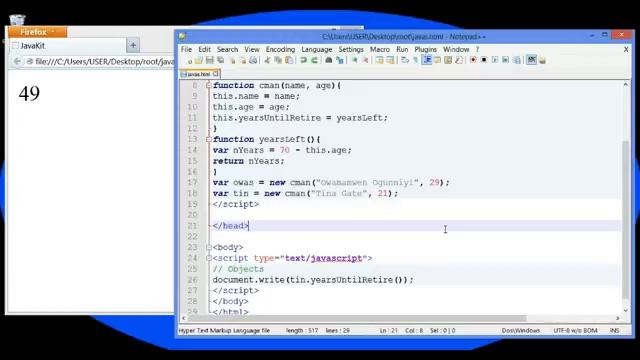Click the Start Recording macro icon

(473, 60)
